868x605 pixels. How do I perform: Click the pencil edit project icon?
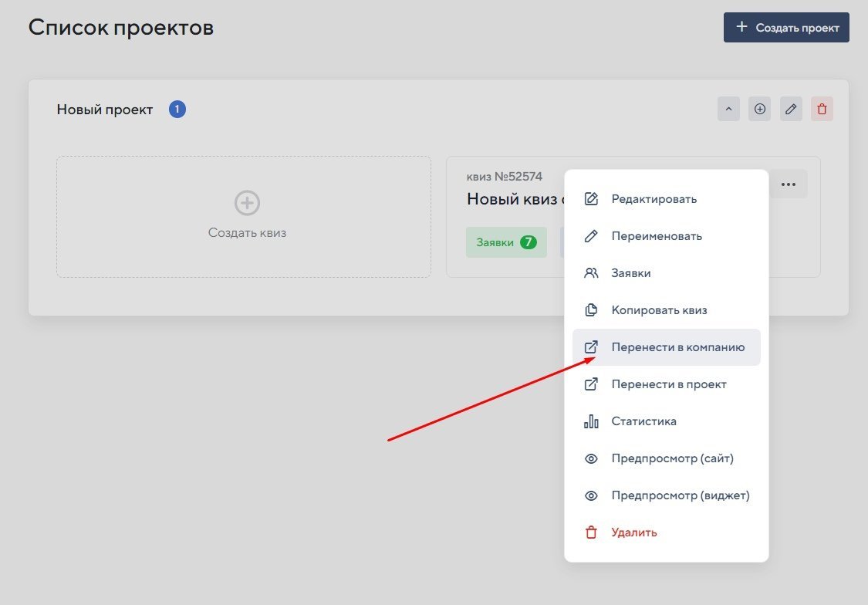point(791,109)
